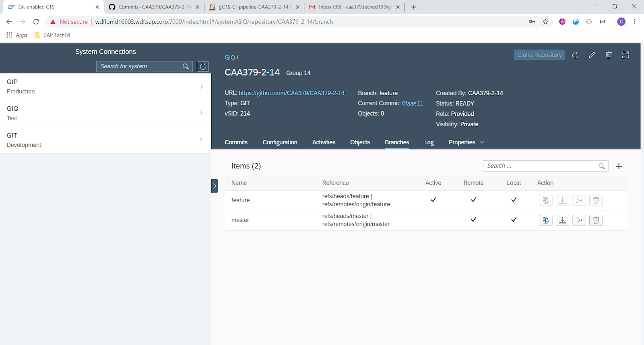Activate master branch via download arrow icon
Viewport: 644px width, 345px height.
coord(562,220)
